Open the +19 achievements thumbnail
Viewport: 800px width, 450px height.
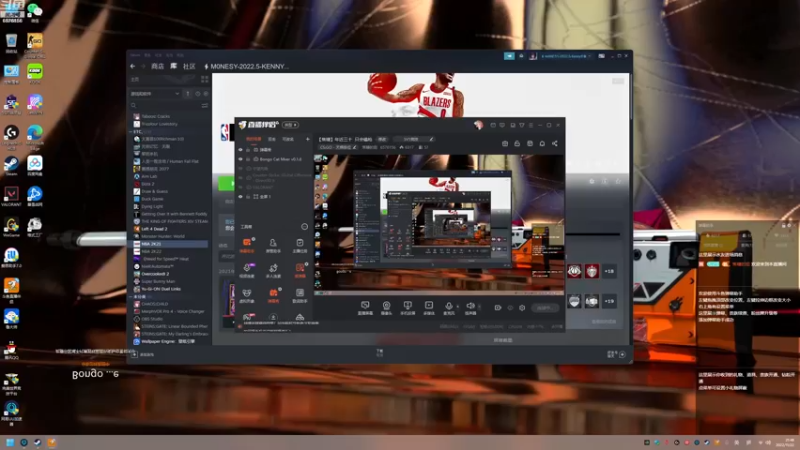pos(609,301)
